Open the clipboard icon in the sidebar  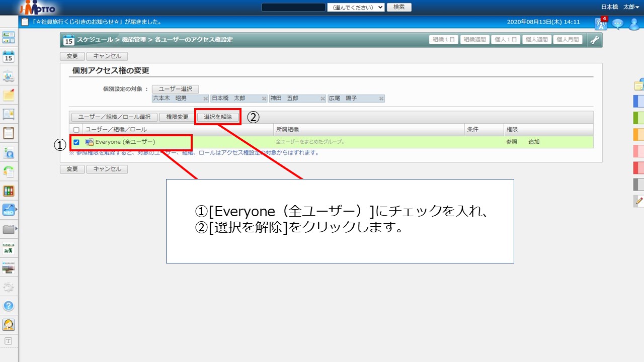point(9,133)
